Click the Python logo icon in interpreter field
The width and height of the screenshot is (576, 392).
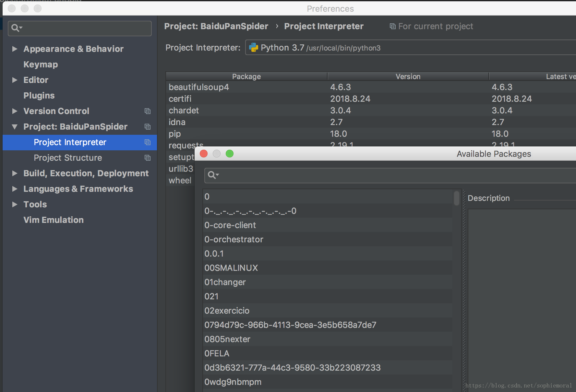coord(253,48)
